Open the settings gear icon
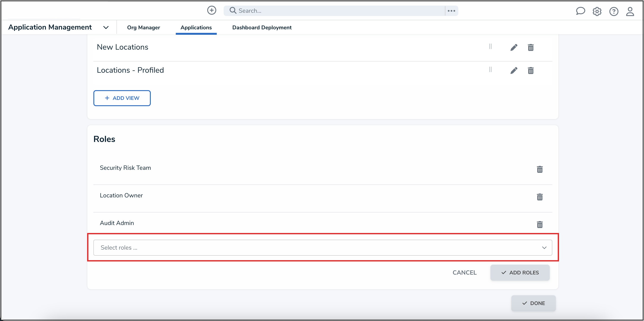644x321 pixels. [597, 11]
